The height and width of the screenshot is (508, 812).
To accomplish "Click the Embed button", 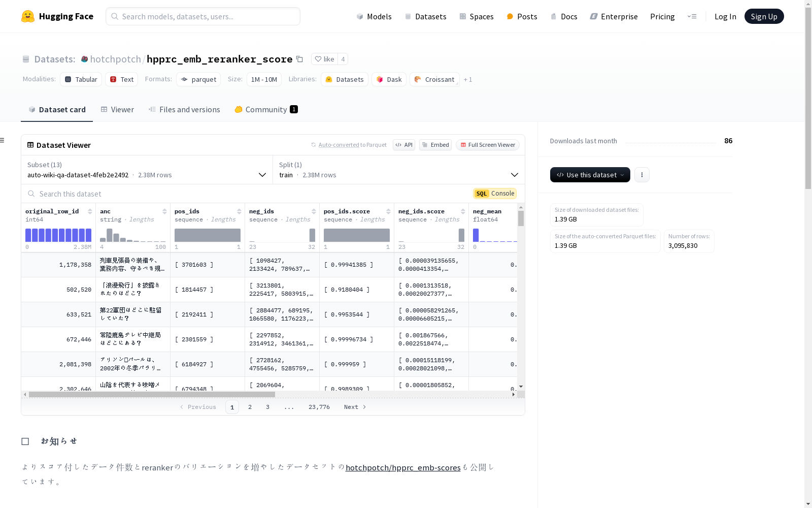I will click(435, 145).
